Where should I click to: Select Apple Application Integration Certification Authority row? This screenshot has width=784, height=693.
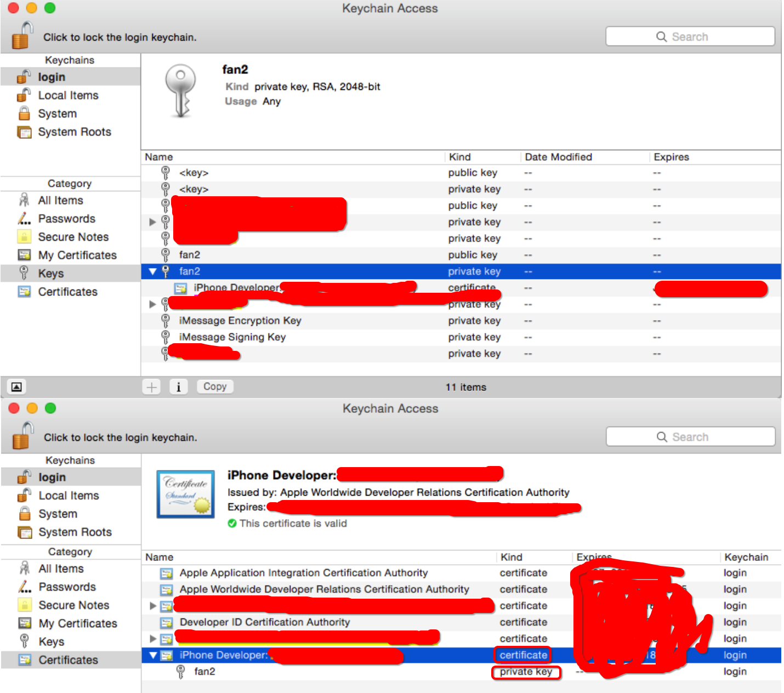[x=461, y=573]
